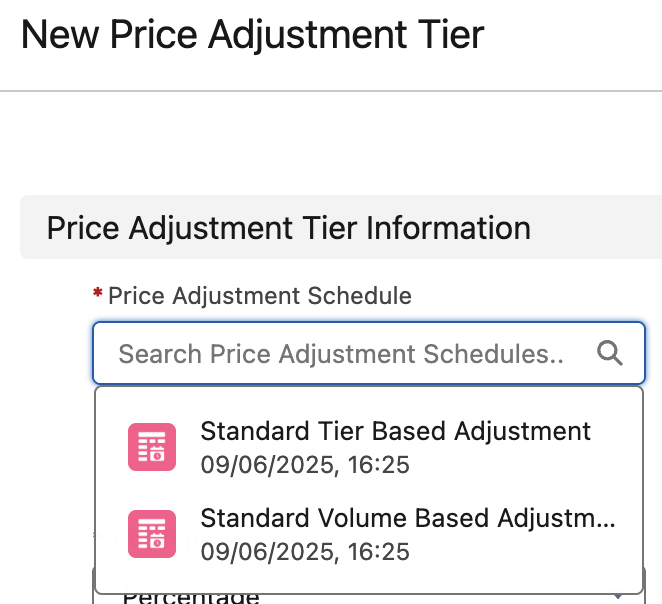Screen dimensions: 662x604
Task: Click the date under Standard Volume Based Adjustment
Action: pyautogui.click(x=305, y=552)
